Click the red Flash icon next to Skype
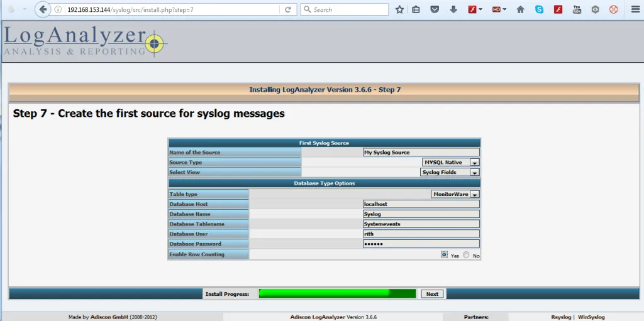 [x=558, y=9]
